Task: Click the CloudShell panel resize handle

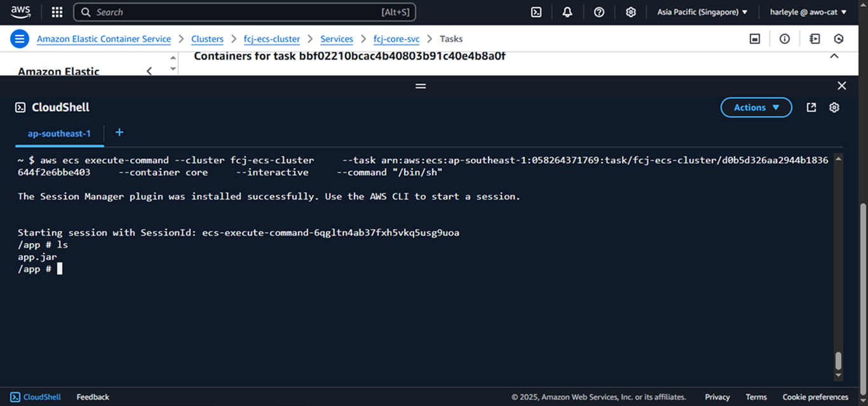Action: 421,86
